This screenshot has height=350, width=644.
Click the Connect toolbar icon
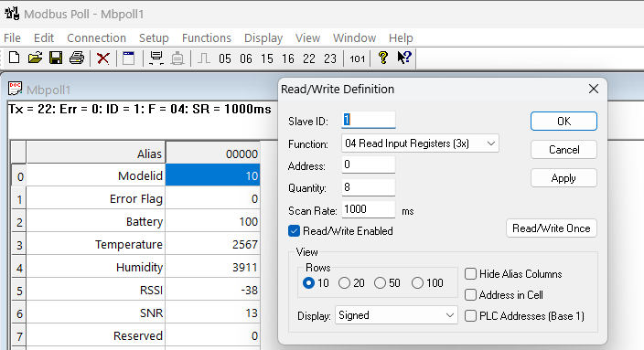click(156, 58)
